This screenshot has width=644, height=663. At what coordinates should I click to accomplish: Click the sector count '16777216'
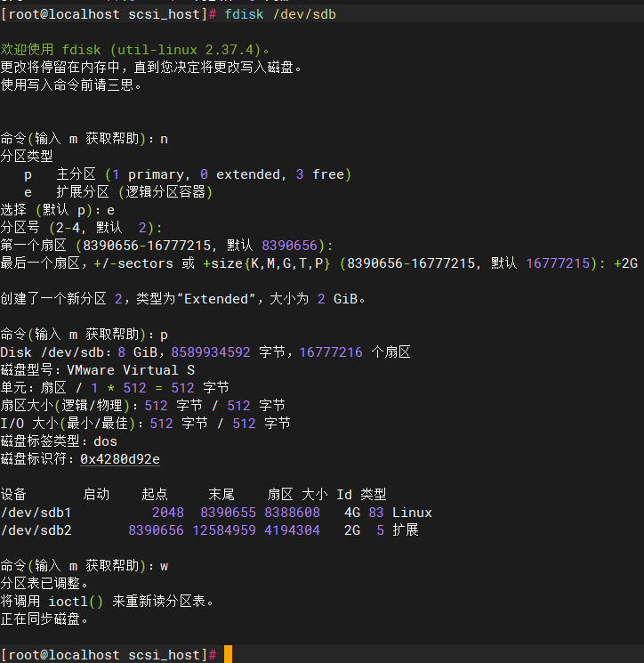tap(331, 352)
